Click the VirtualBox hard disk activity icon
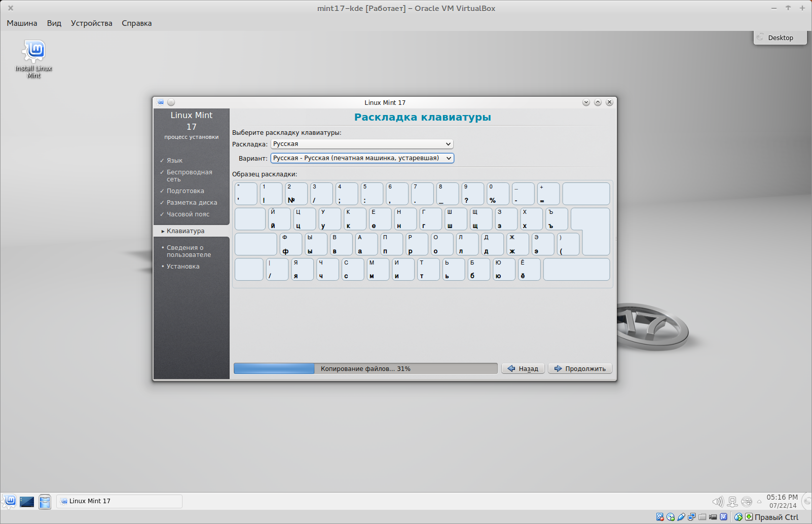This screenshot has height=524, width=812. (660, 517)
